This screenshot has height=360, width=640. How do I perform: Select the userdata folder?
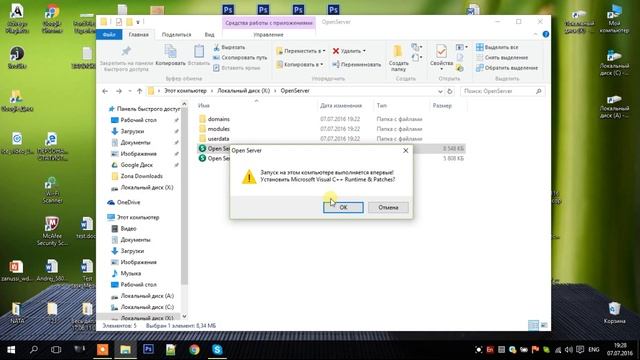[x=218, y=139]
